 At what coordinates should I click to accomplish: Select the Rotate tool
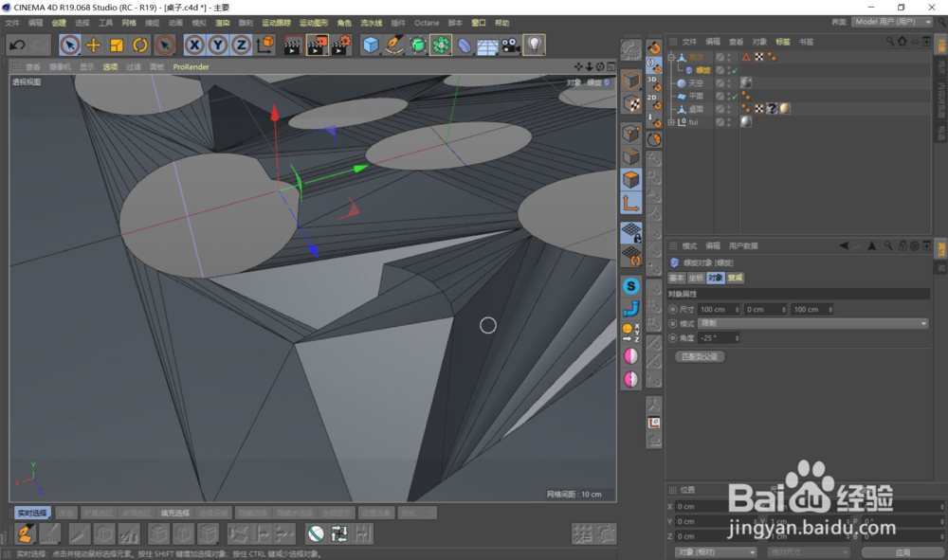(142, 45)
